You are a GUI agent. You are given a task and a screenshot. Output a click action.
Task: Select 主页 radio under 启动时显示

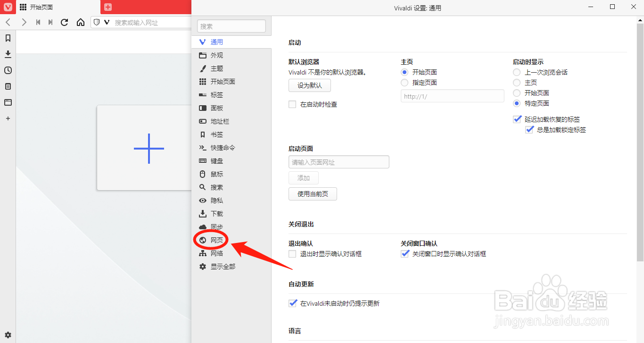pyautogui.click(x=517, y=83)
